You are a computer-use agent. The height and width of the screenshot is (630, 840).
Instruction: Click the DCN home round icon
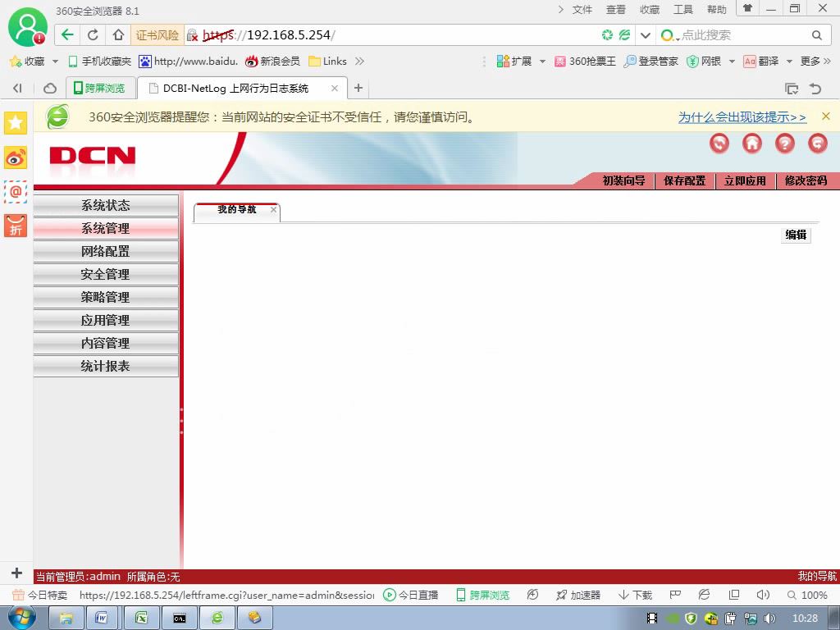point(752,143)
